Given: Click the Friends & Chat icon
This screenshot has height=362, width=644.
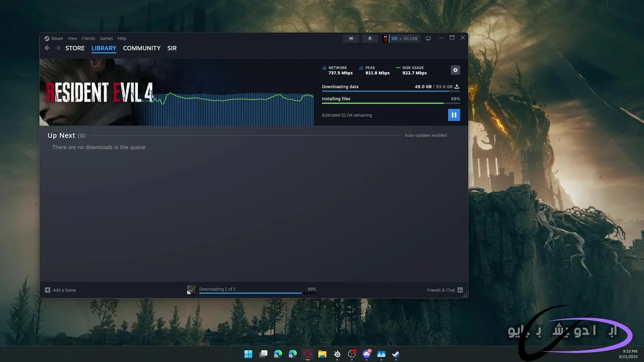Looking at the screenshot, I should coord(460,290).
